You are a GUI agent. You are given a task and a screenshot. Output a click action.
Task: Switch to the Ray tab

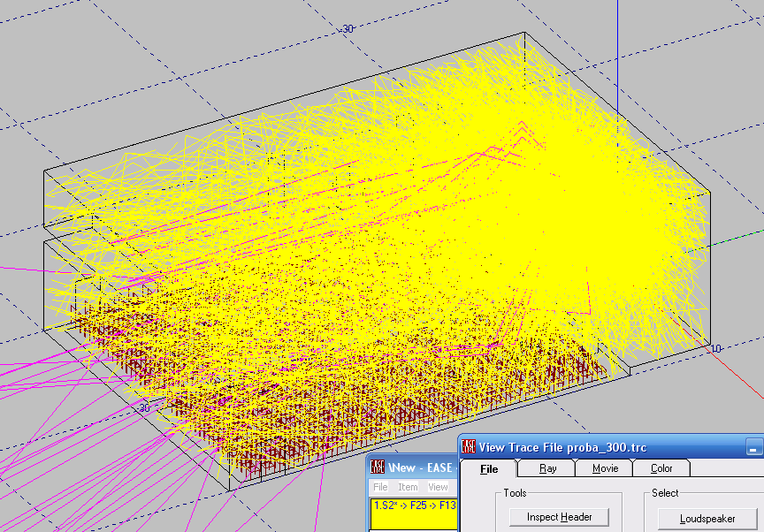point(547,468)
